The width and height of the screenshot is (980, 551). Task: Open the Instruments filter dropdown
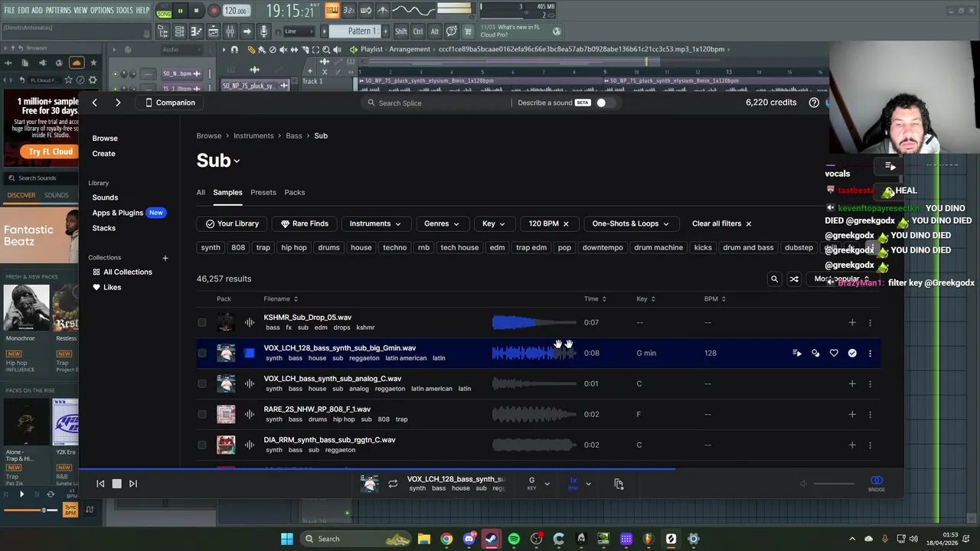point(375,223)
